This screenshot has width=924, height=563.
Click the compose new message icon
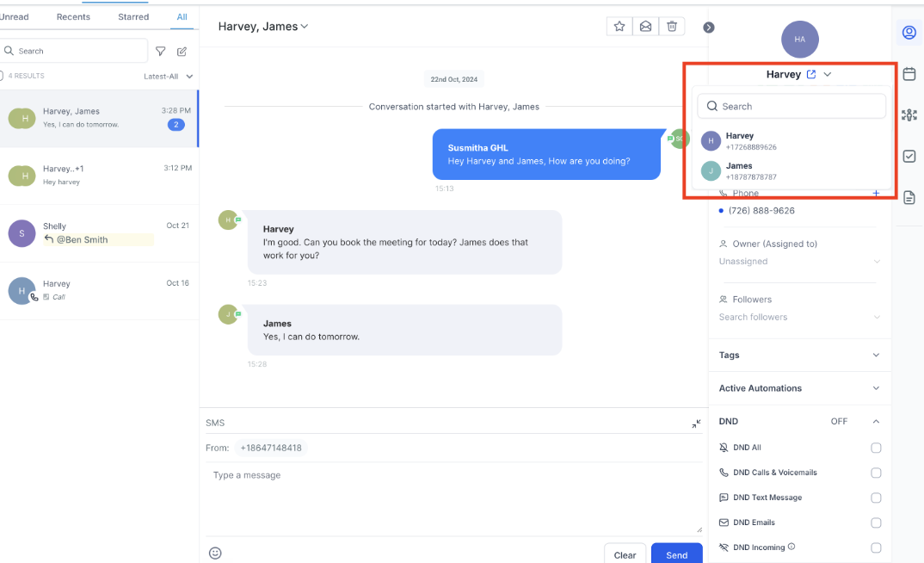point(182,52)
